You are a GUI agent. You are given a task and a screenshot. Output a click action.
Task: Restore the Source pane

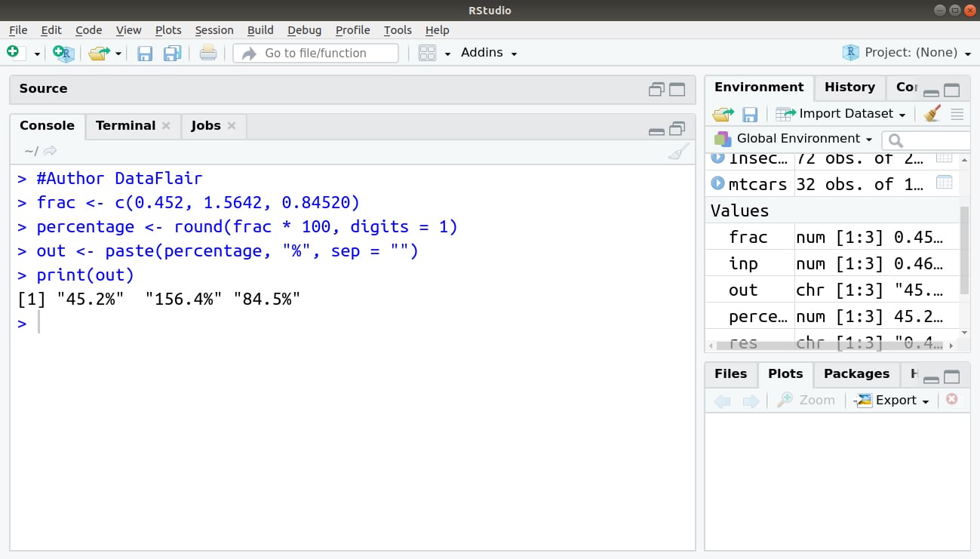pyautogui.click(x=656, y=90)
